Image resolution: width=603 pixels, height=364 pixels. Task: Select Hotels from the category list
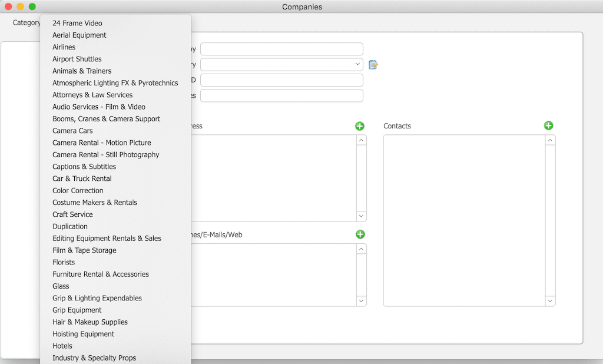pos(62,346)
